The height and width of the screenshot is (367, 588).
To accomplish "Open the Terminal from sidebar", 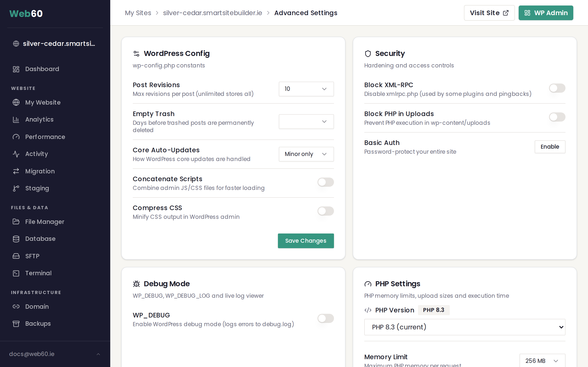I will point(38,273).
